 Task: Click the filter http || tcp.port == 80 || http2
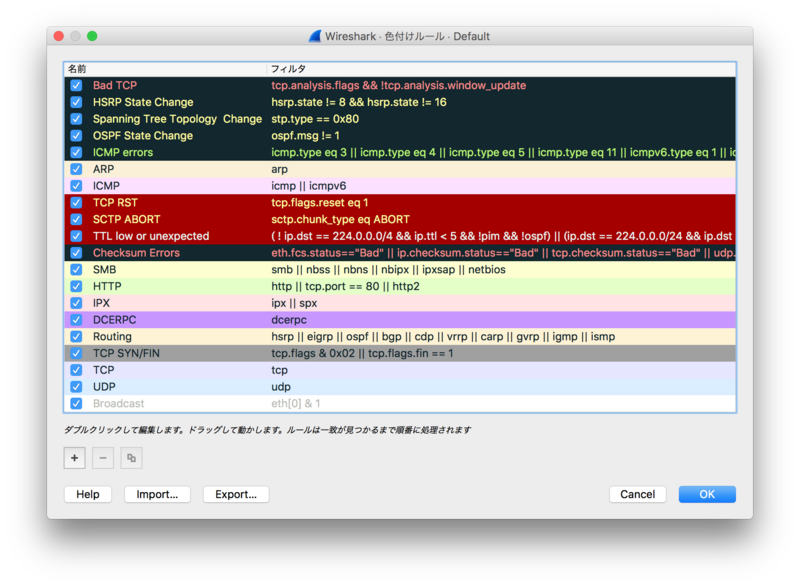345,286
